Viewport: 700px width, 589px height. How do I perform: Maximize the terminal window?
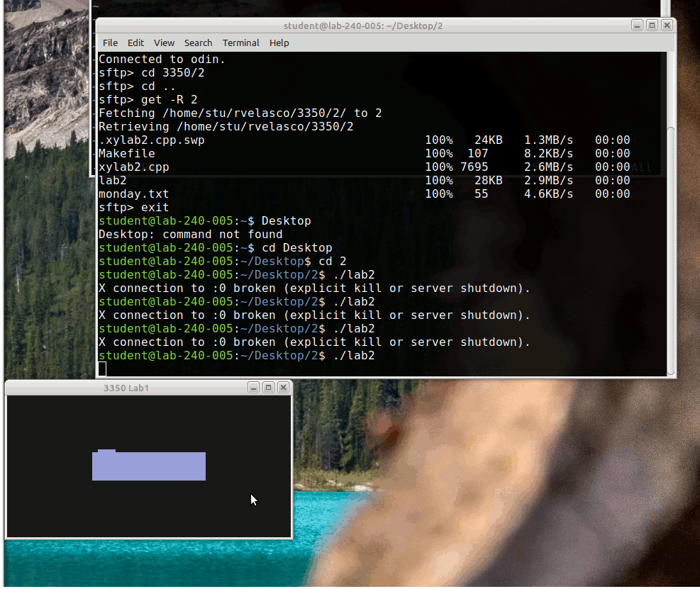[x=652, y=26]
